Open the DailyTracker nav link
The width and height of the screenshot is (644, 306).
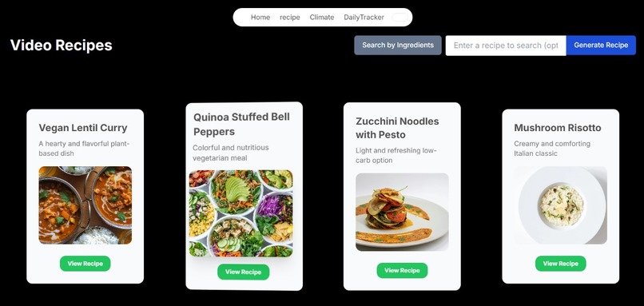point(364,18)
